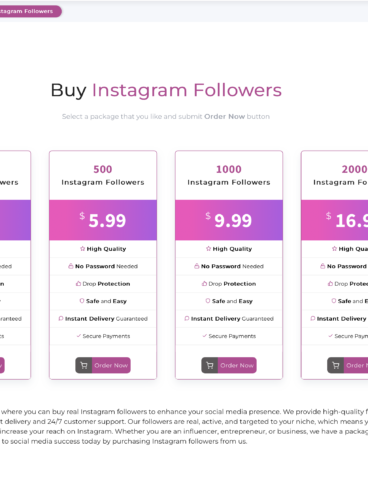Click lock icon in 2000 followers card
The image size is (368, 480).
322,266
